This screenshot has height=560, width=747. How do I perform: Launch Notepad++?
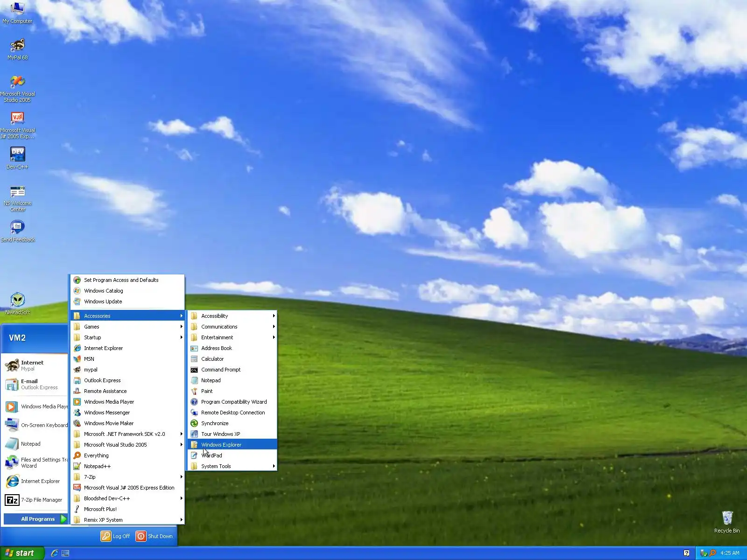point(127,466)
